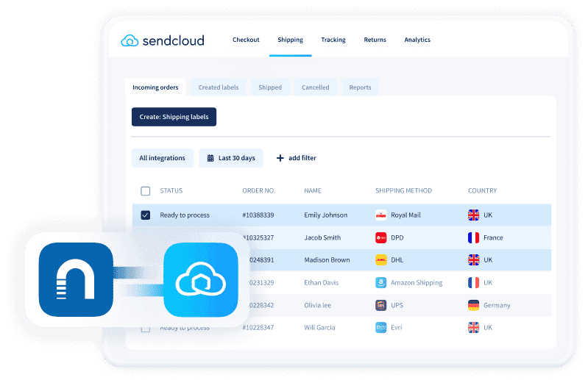
Task: Click Create: Shipping labels button
Action: 174,117
